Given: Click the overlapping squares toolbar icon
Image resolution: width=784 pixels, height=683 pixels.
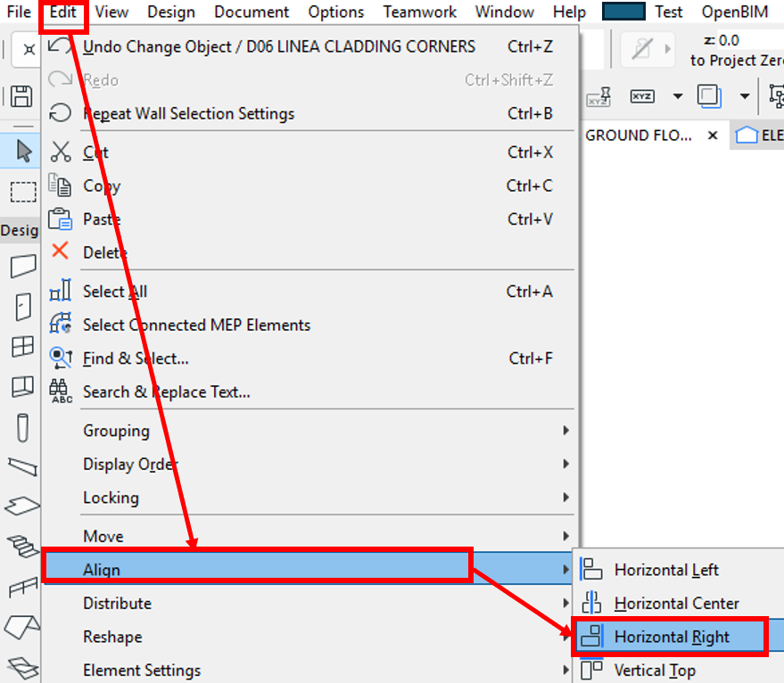Looking at the screenshot, I should click(709, 95).
